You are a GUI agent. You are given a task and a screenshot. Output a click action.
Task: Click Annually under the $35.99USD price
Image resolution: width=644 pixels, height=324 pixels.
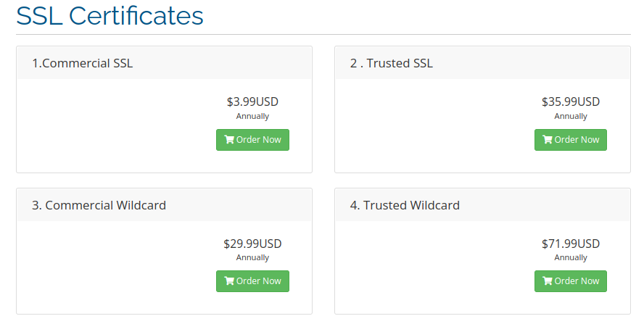pos(571,116)
